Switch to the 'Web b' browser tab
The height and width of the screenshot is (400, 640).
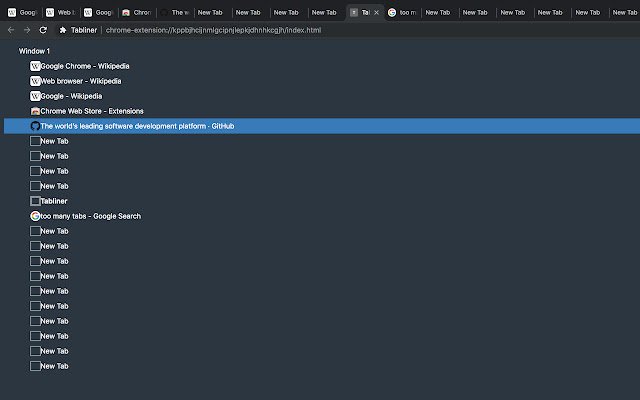coord(60,13)
